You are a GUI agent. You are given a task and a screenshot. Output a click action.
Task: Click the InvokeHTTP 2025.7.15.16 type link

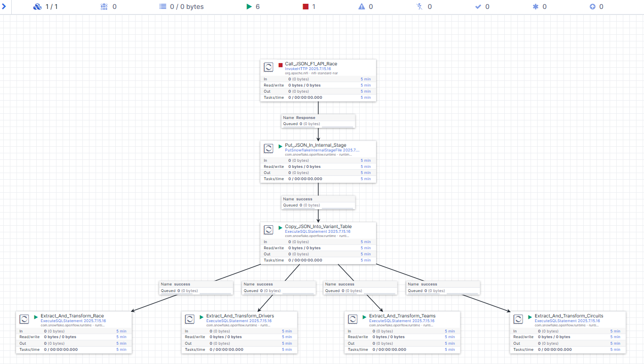308,69
